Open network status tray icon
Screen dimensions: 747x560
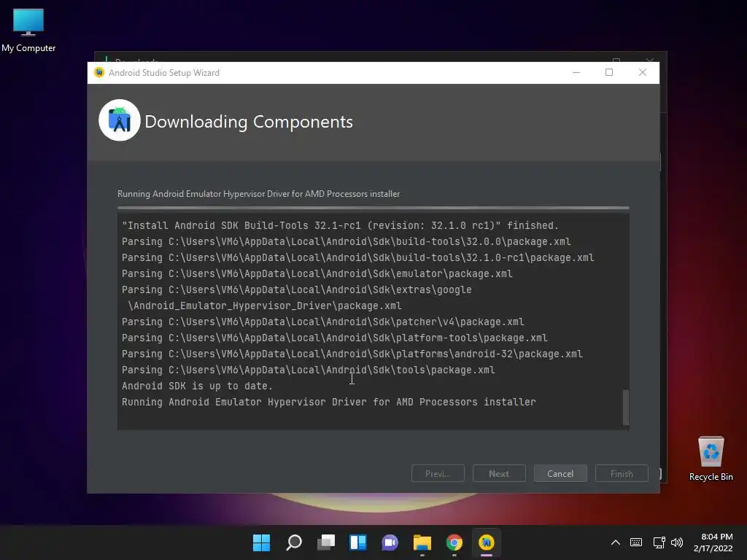tap(659, 542)
